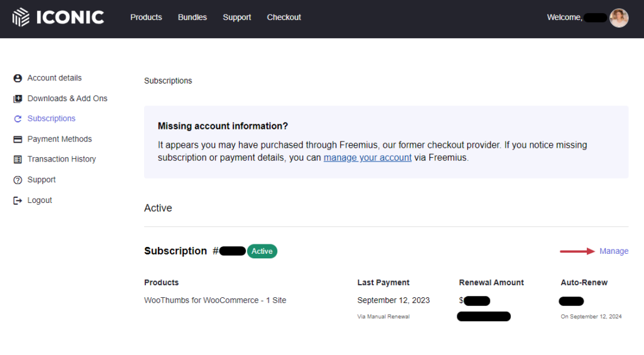Open the Products menu
The image size is (644, 355).
pyautogui.click(x=146, y=17)
